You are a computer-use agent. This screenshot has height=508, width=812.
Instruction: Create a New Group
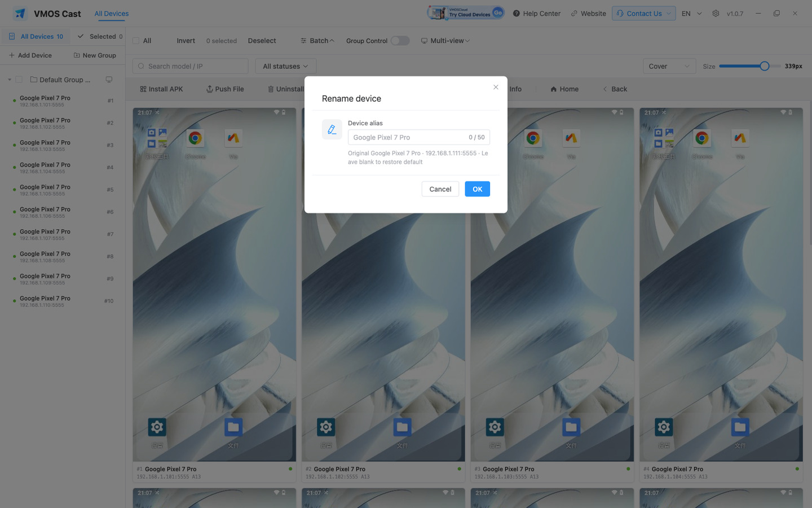point(95,55)
